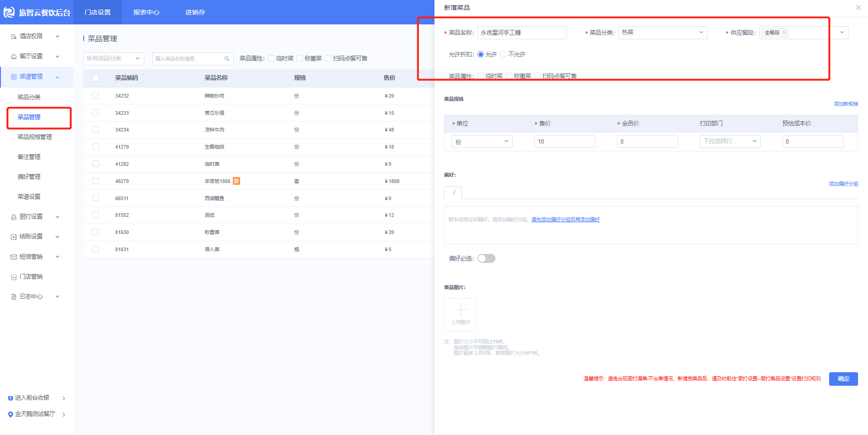Click the 添加新规格 link
The height and width of the screenshot is (435, 868).
845,104
